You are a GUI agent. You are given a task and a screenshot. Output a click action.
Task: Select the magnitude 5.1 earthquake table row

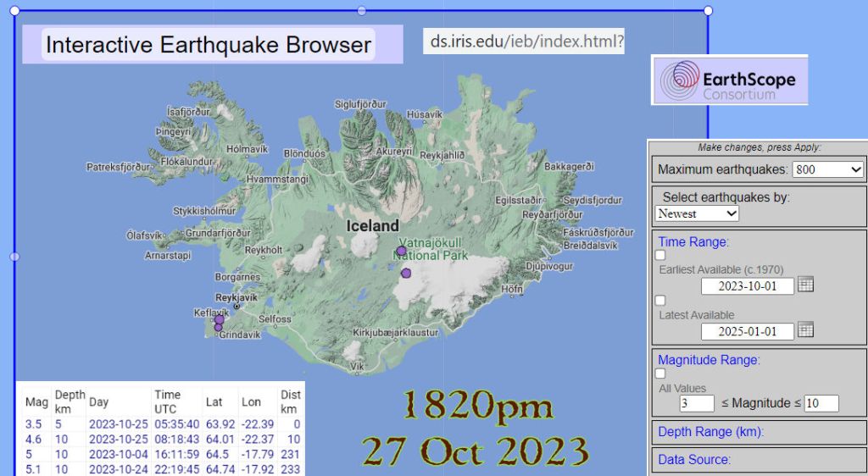tap(161, 469)
